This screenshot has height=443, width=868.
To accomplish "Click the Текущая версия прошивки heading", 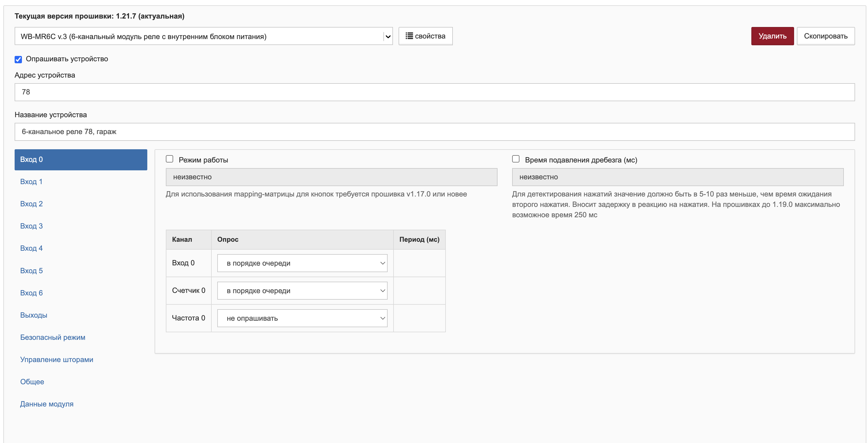I will tap(100, 16).
